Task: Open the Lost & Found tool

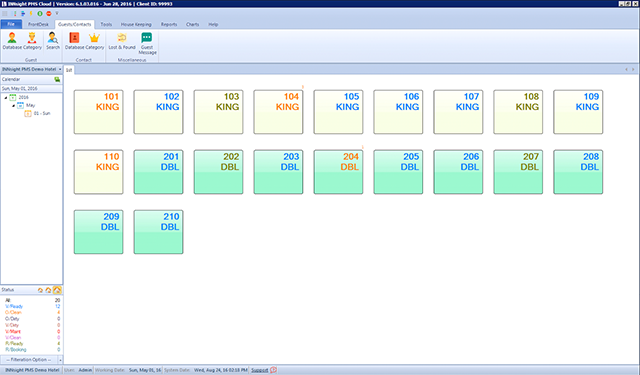Action: pyautogui.click(x=122, y=41)
